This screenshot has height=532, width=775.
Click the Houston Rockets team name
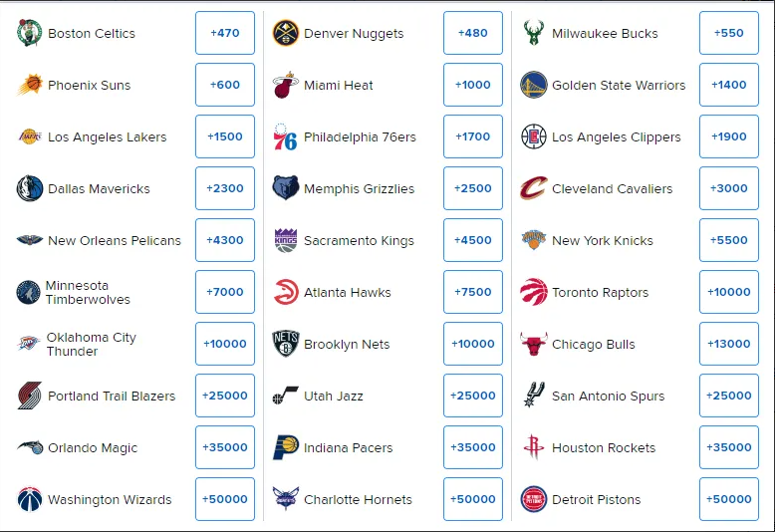click(x=604, y=448)
